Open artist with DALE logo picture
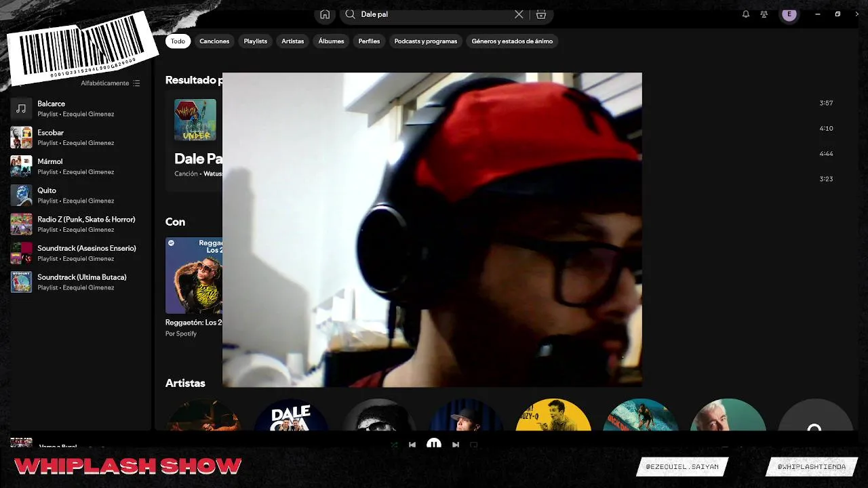The width and height of the screenshot is (868, 488). coord(291,415)
